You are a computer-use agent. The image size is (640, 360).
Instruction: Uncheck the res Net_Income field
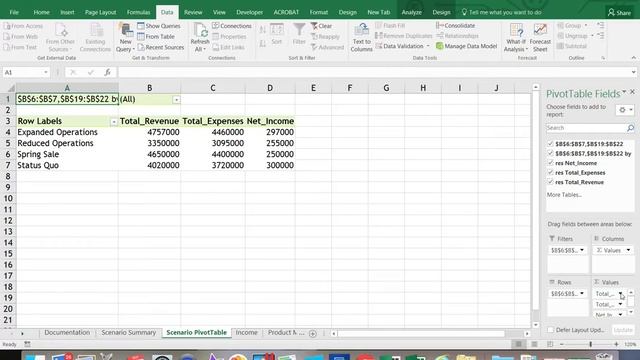550,163
